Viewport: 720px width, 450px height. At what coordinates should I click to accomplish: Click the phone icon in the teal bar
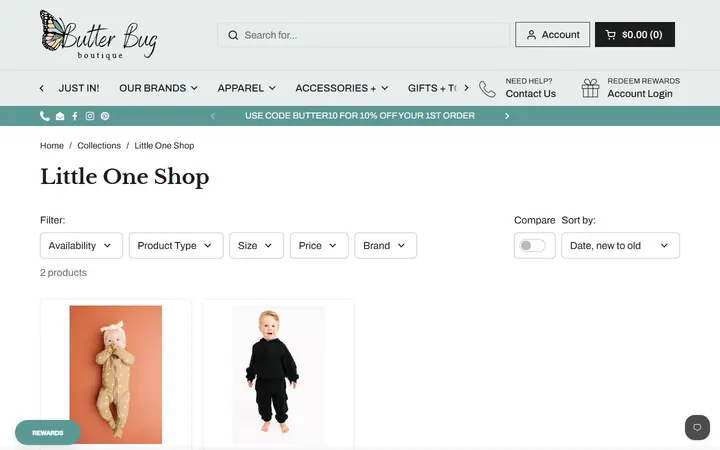point(45,116)
